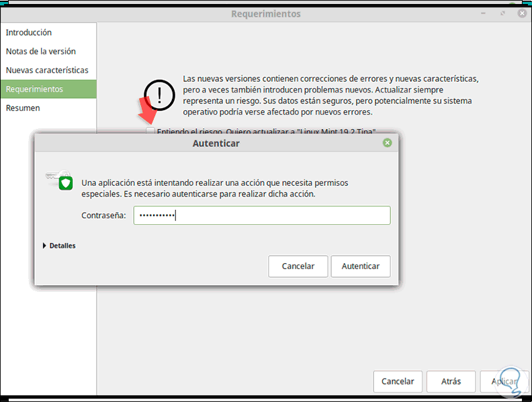Screen dimensions: 532x402
Task: Click the Autenticar dialog title bar
Action: [216, 143]
